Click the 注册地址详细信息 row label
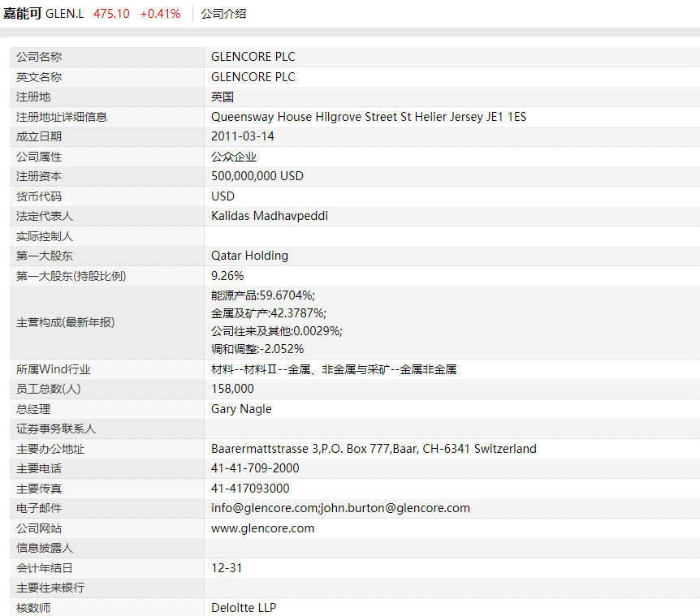The image size is (700, 616). coord(62,117)
